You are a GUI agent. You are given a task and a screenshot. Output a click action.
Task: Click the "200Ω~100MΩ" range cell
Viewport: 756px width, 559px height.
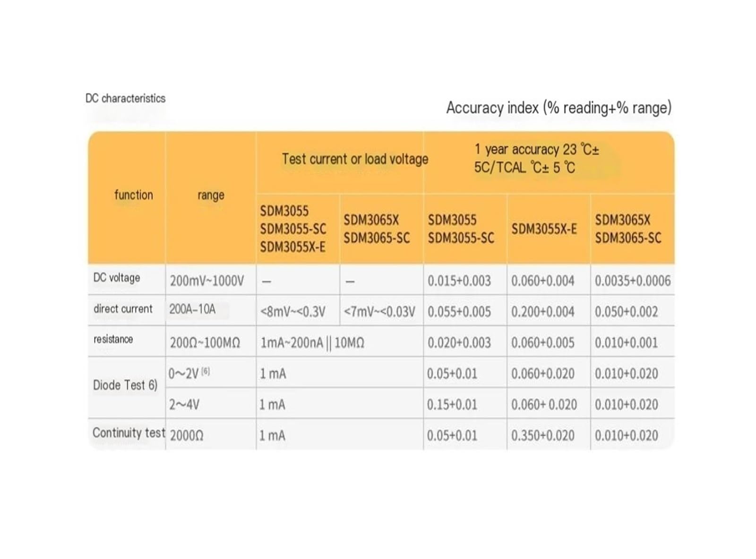205,343
